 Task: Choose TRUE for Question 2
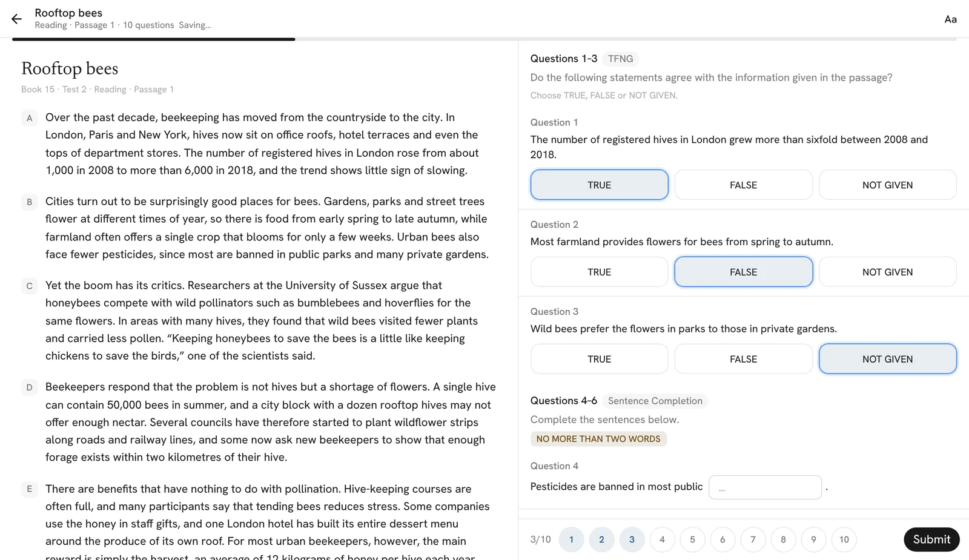point(599,272)
